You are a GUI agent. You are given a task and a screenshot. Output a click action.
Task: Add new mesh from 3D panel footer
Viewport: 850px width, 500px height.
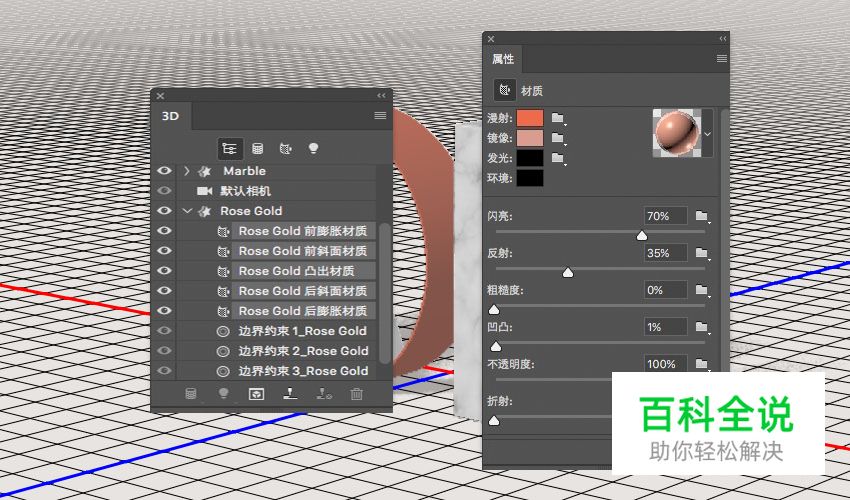click(x=191, y=394)
